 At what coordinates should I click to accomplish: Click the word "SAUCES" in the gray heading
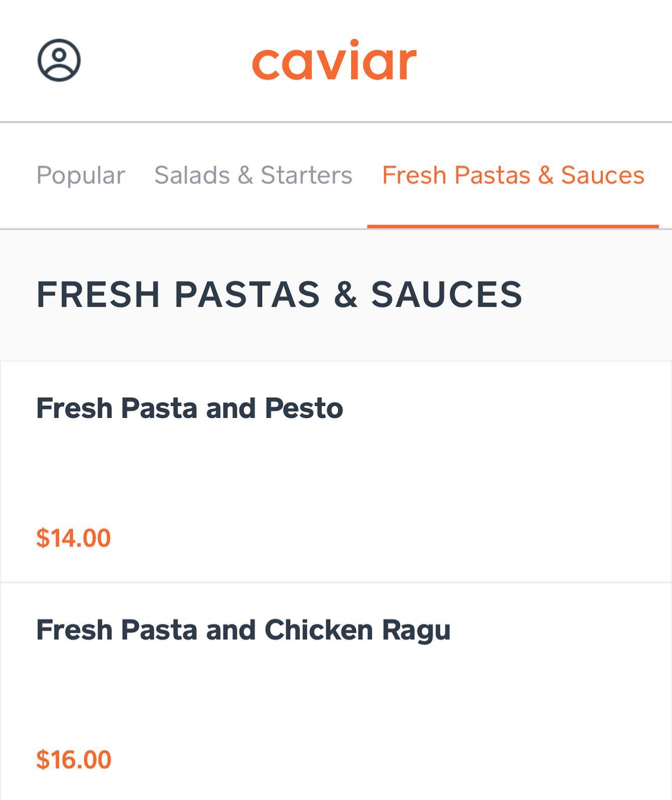(446, 294)
